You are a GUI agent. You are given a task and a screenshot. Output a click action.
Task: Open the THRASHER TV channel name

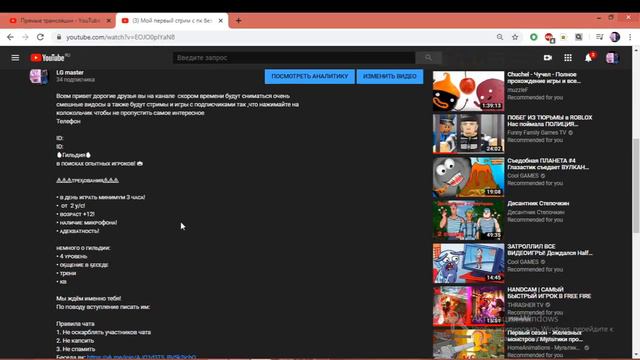point(526,305)
